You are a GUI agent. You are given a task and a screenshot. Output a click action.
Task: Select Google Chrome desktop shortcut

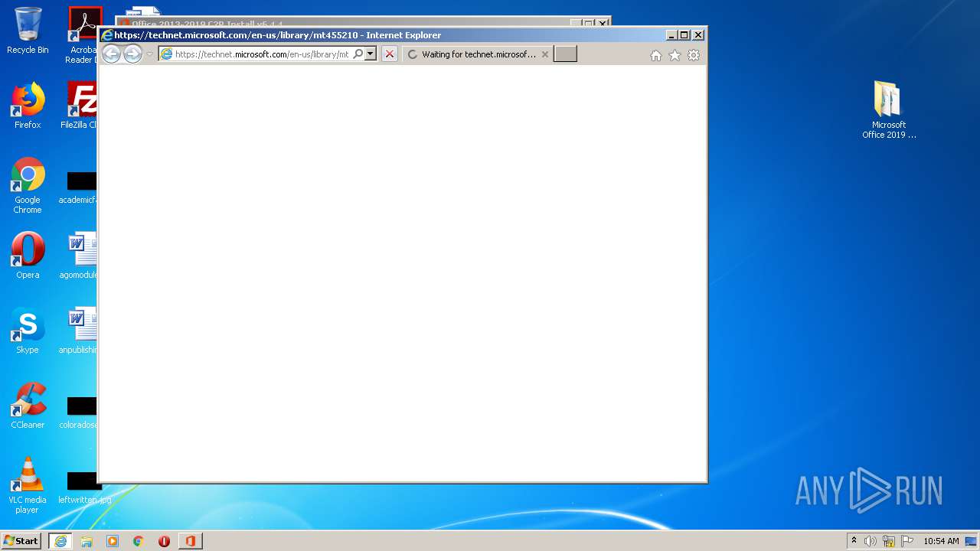[x=28, y=185]
